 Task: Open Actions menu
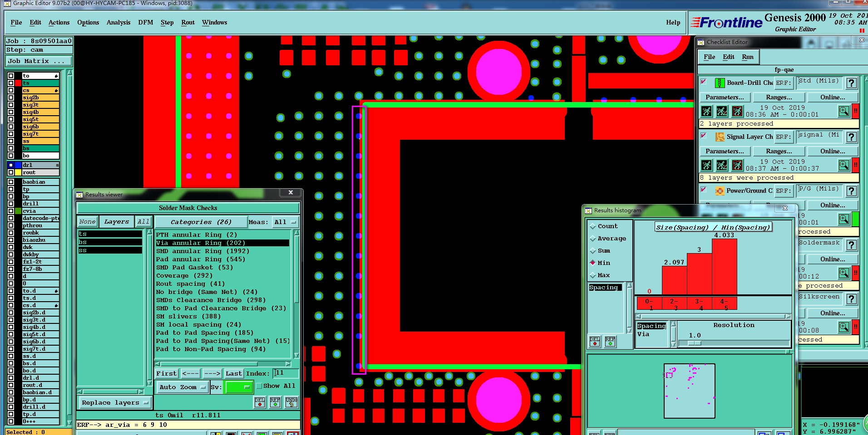(x=59, y=22)
